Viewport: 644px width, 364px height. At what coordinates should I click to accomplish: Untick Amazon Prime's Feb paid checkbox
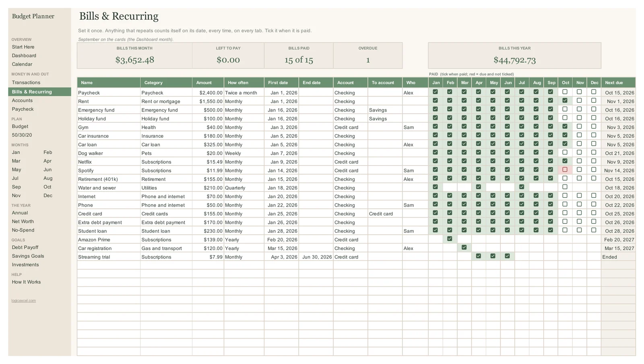click(450, 239)
